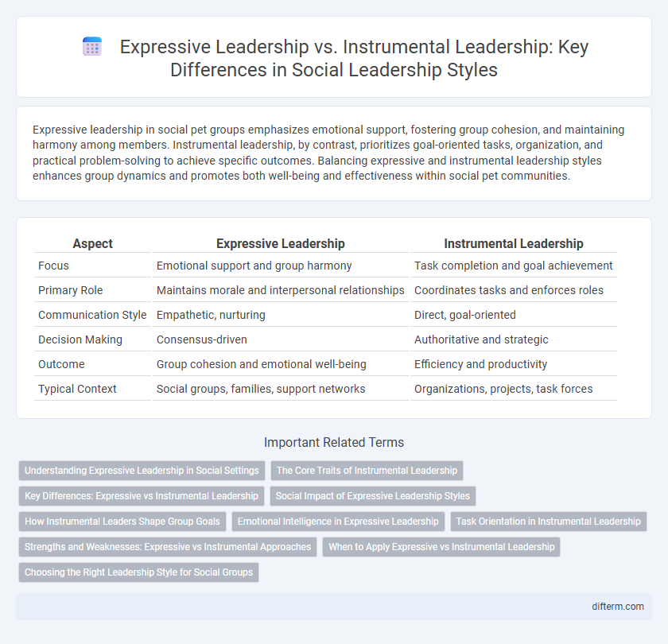The image size is (668, 644).
Task: Open 'Understanding Expressive Leadership in Social Settings' tag
Action: tap(142, 471)
